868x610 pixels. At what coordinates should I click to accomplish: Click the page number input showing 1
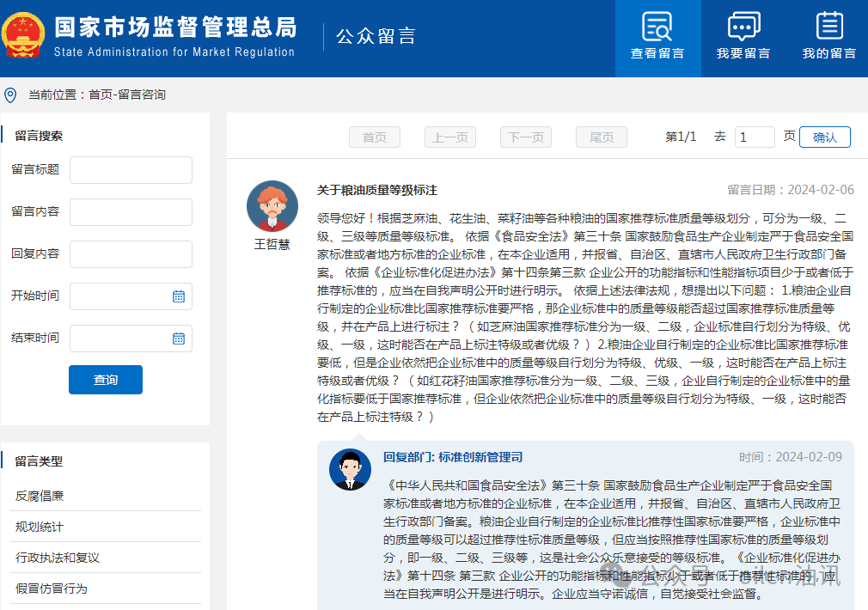(755, 137)
